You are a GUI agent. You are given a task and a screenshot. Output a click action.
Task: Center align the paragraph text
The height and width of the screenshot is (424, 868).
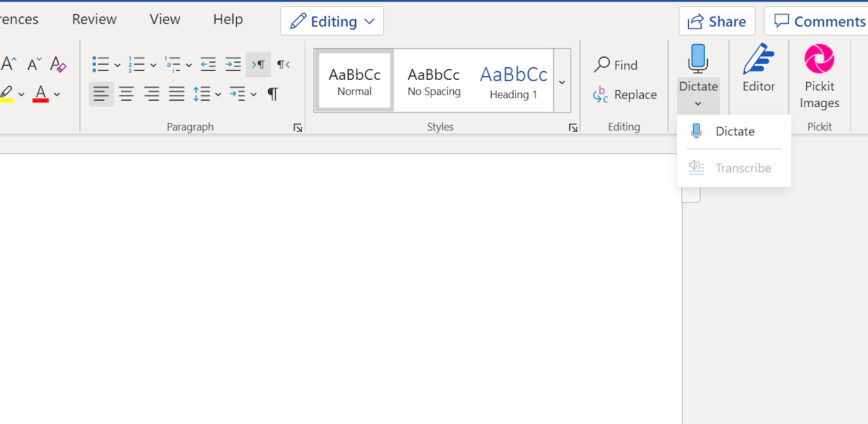coord(126,94)
